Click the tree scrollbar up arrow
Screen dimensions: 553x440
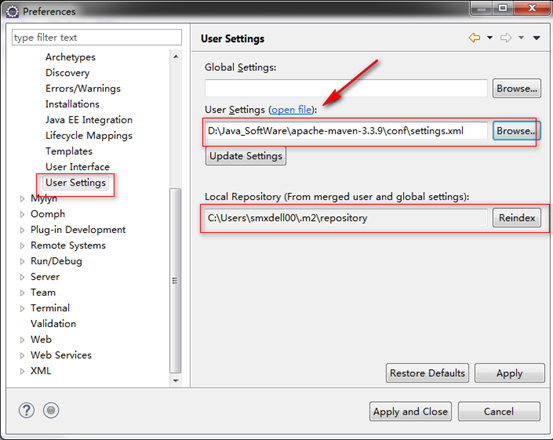(176, 56)
